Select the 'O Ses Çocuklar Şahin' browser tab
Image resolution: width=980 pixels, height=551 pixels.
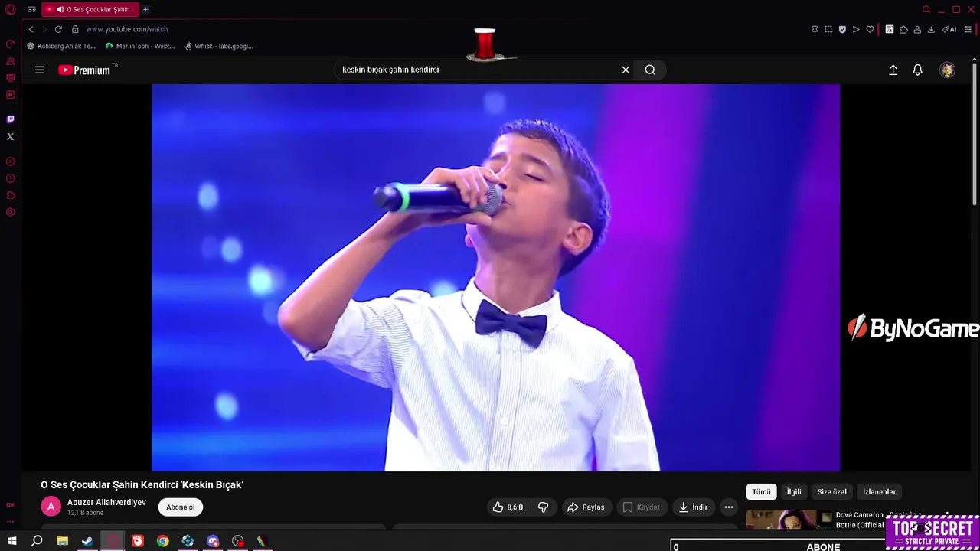pyautogui.click(x=90, y=9)
